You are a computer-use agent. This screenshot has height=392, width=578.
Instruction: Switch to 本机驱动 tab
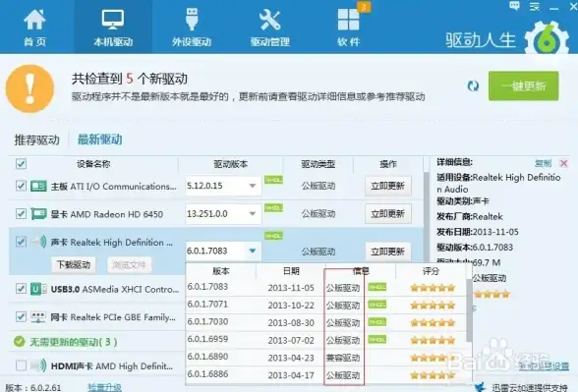113,28
